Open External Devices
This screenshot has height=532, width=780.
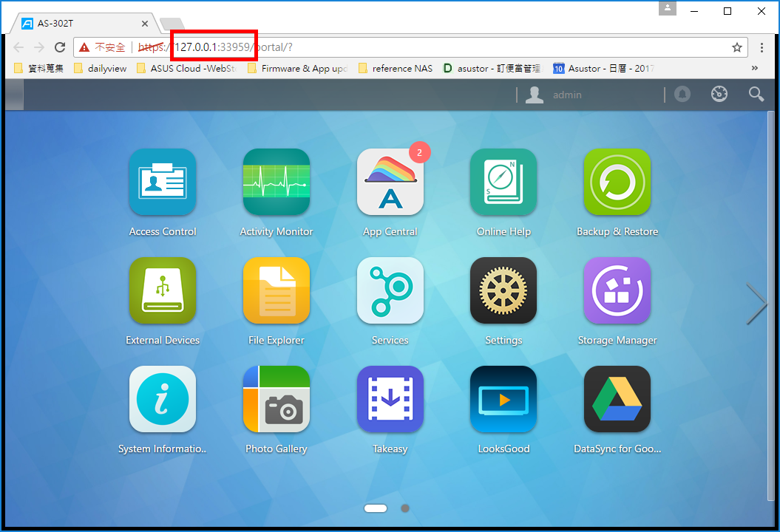pyautogui.click(x=162, y=290)
